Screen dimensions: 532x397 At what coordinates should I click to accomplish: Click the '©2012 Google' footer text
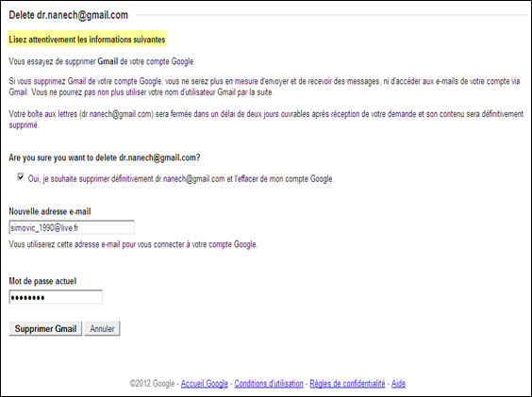point(152,384)
